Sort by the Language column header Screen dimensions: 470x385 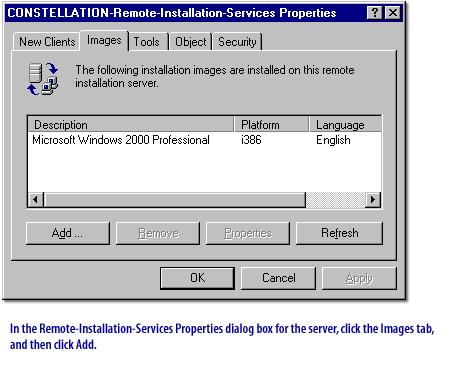345,125
